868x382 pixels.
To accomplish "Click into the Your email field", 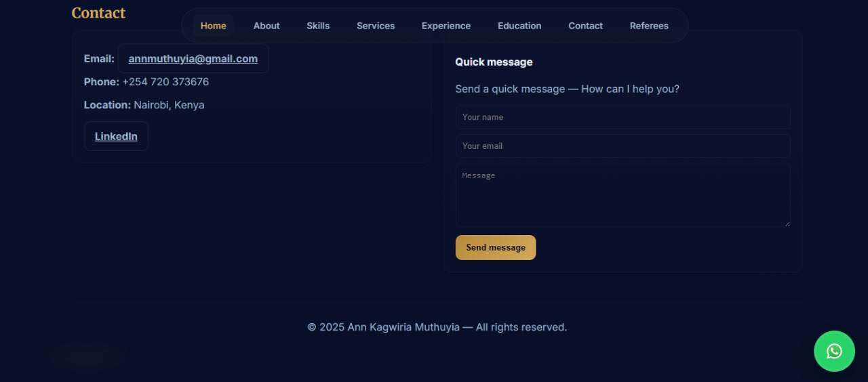I will click(623, 146).
